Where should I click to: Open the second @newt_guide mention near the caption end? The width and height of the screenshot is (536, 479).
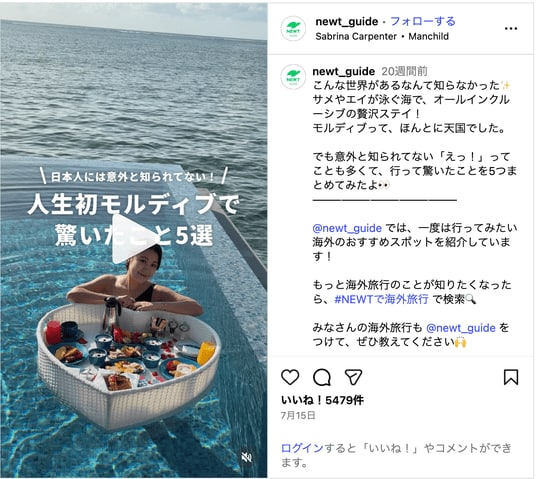click(461, 328)
